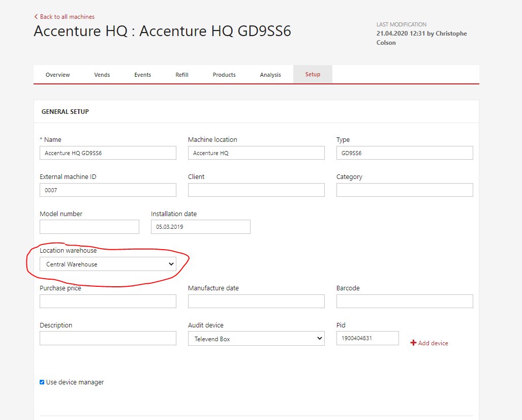This screenshot has width=522, height=420.
Task: Click the back chevron arrow icon
Action: 36,17
